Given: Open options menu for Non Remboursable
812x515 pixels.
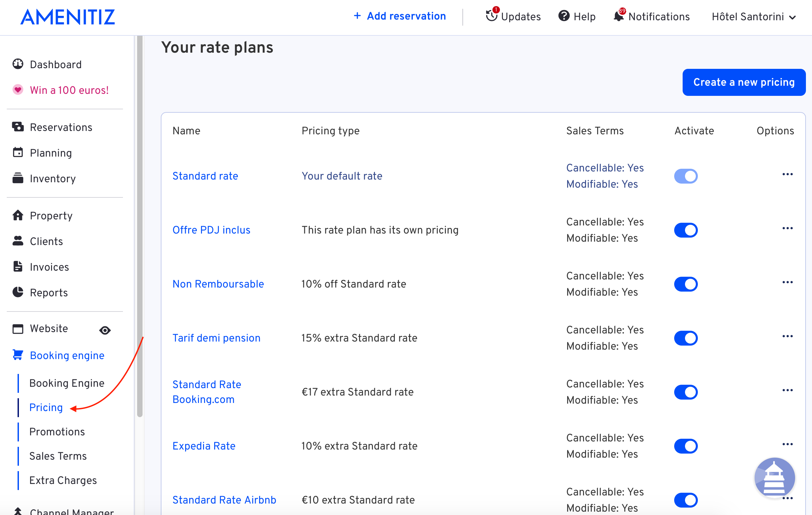Looking at the screenshot, I should pyautogui.click(x=787, y=282).
